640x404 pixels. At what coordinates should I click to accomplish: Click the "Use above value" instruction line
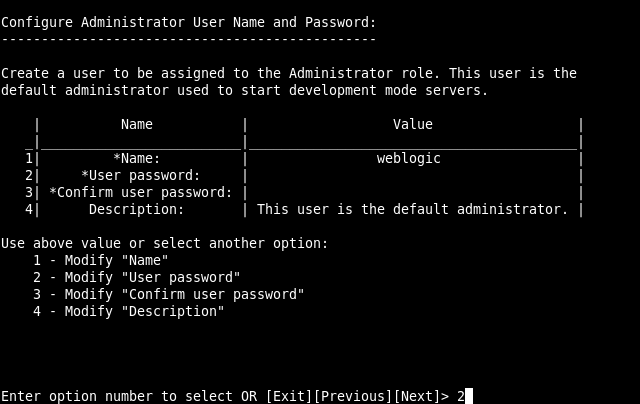click(164, 243)
